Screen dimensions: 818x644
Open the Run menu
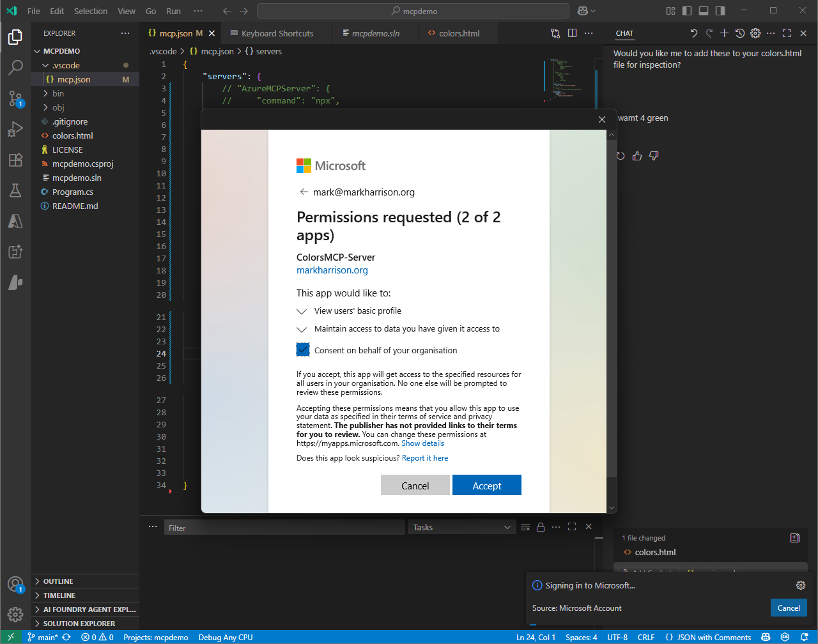[x=173, y=11]
